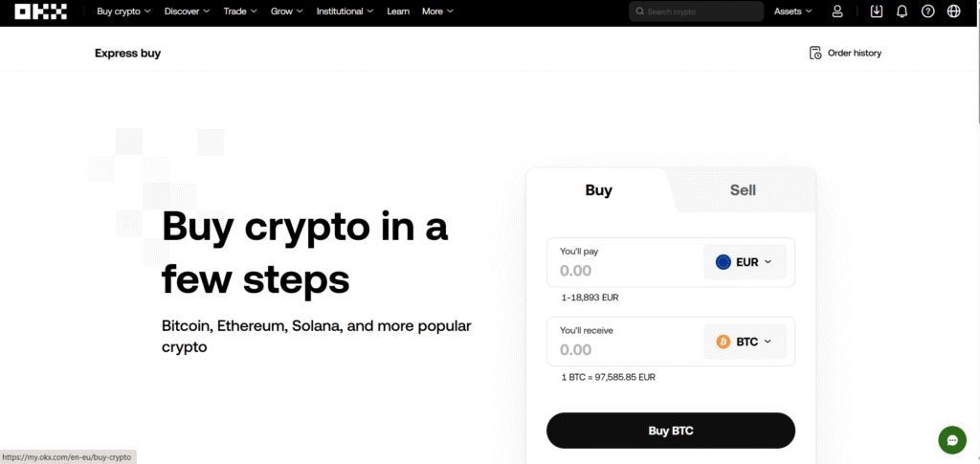
Task: Click the OKX logo
Action: [x=40, y=11]
